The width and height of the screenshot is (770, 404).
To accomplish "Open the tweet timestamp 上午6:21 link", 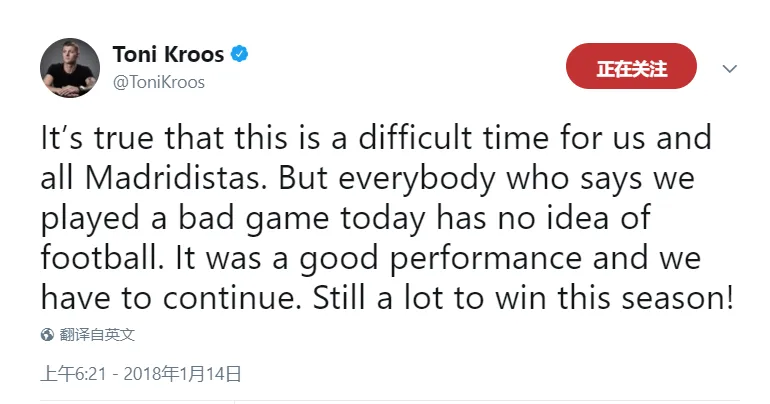I will (73, 374).
